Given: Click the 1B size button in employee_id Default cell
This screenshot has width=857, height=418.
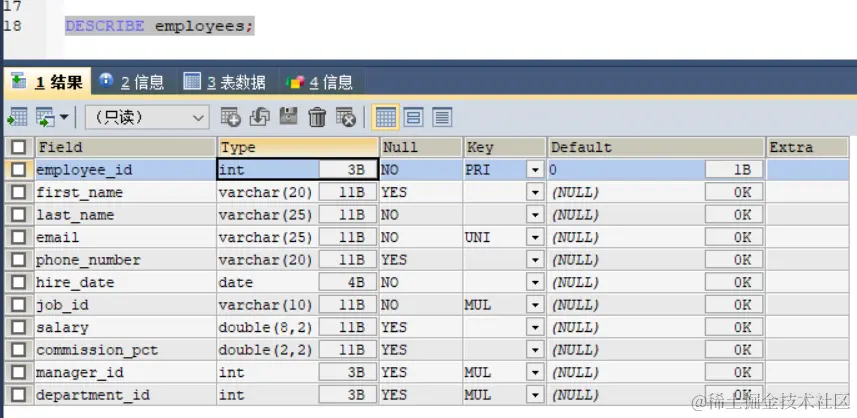Looking at the screenshot, I should 734,170.
